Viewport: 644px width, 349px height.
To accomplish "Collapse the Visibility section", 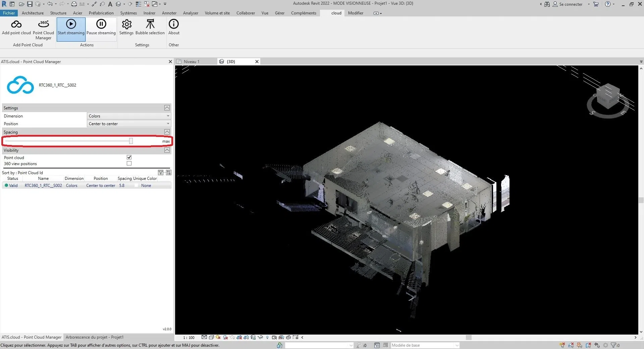I will pos(167,150).
